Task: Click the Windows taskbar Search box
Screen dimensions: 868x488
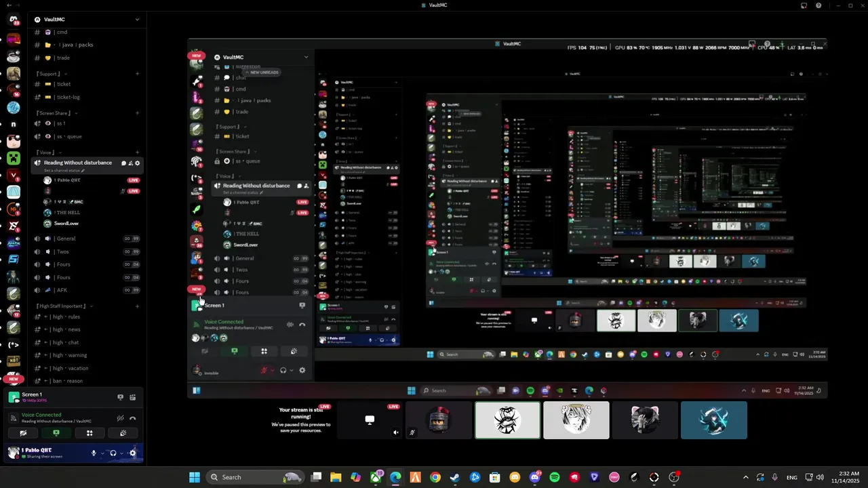Action: tap(254, 477)
